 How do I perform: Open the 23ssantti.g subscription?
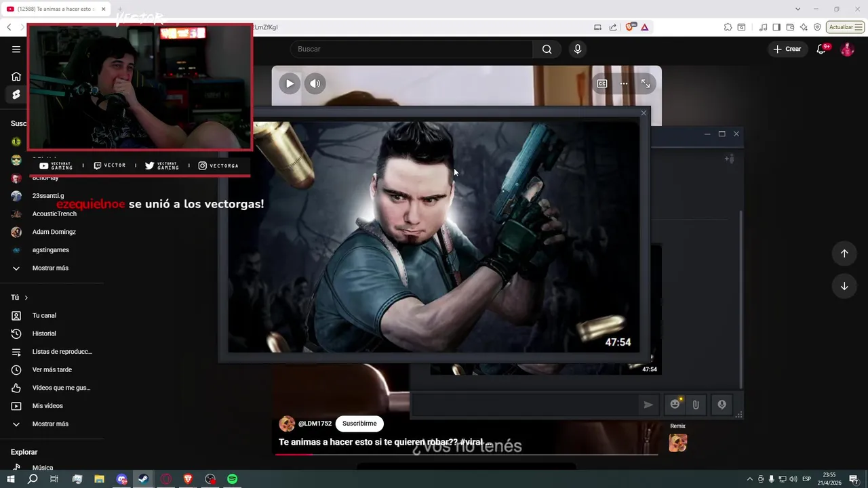point(47,196)
